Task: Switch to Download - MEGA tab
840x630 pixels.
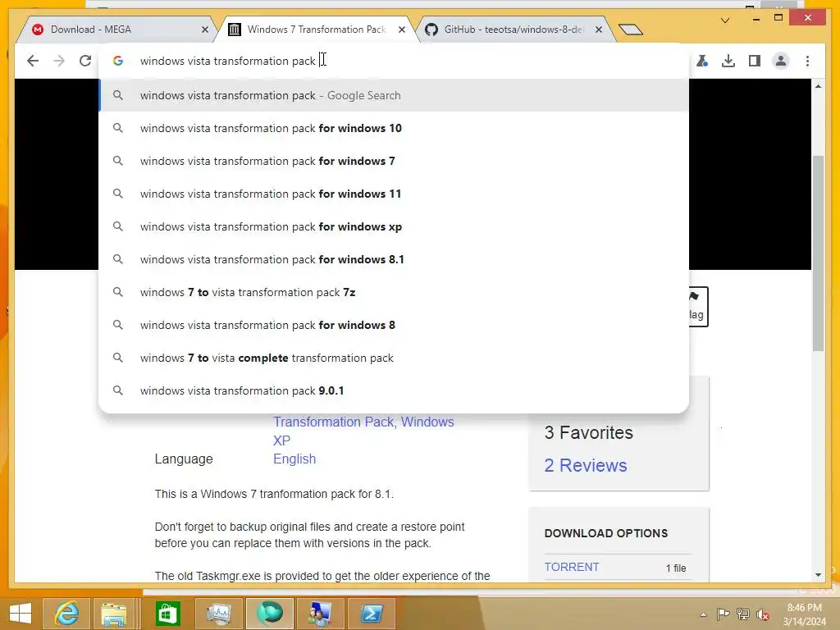Action: click(x=114, y=30)
